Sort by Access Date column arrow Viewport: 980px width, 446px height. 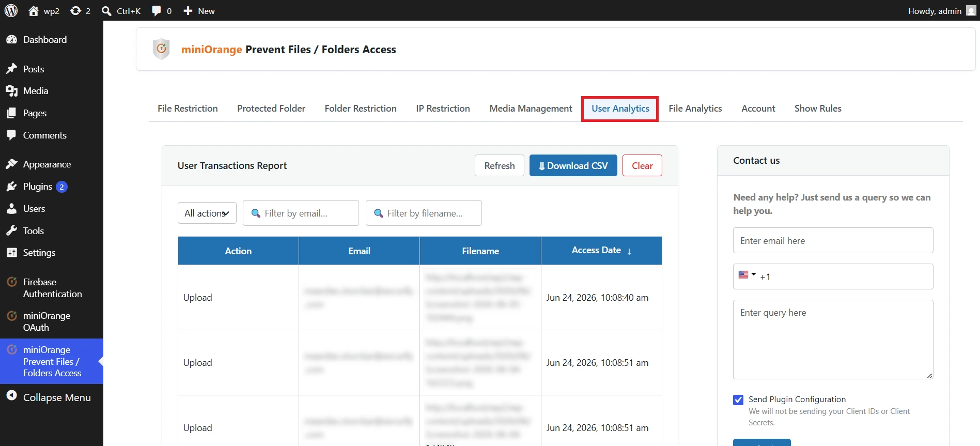tap(629, 251)
